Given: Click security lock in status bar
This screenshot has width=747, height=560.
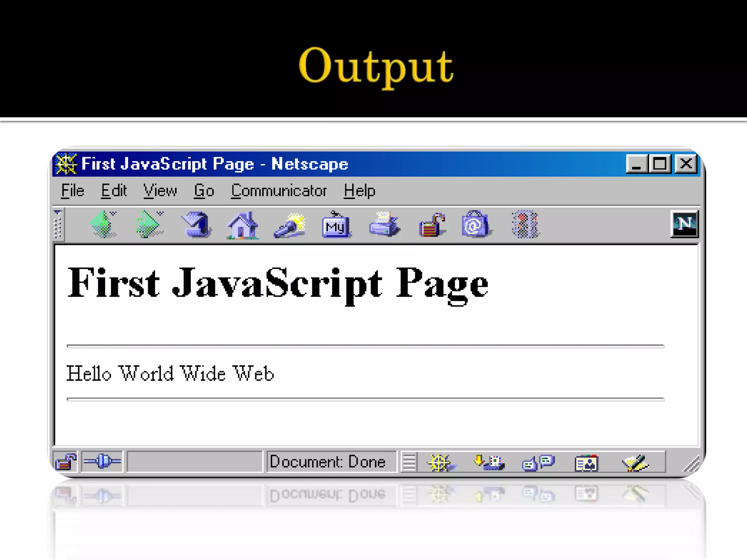Looking at the screenshot, I should click(65, 462).
